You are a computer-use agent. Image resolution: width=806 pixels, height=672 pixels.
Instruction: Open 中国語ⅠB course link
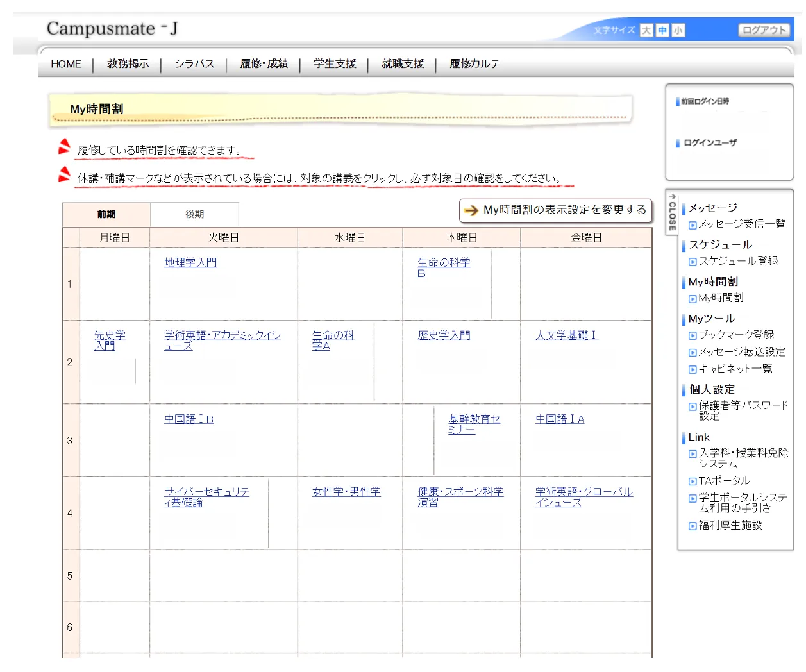189,419
